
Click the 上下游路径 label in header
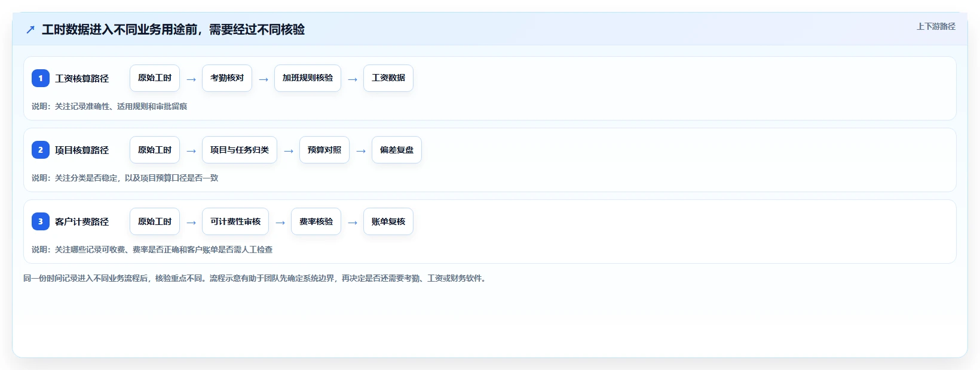pyautogui.click(x=936, y=26)
